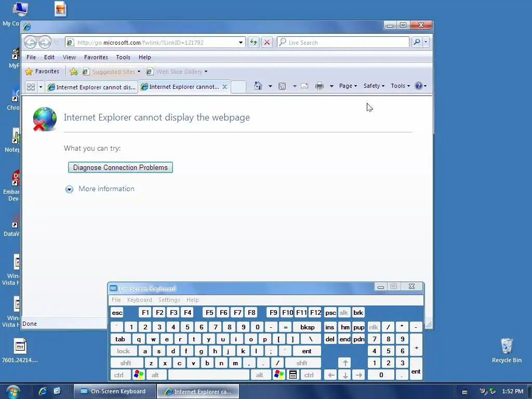Screen dimensions: 532x399
Task: Click the application menu key on keyboard
Action: [x=293, y=375]
